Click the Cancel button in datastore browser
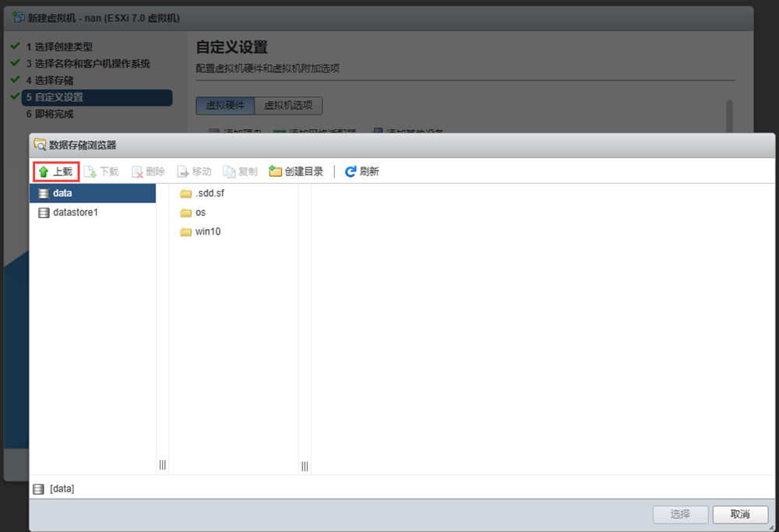Image resolution: width=779 pixels, height=532 pixels. click(x=740, y=514)
